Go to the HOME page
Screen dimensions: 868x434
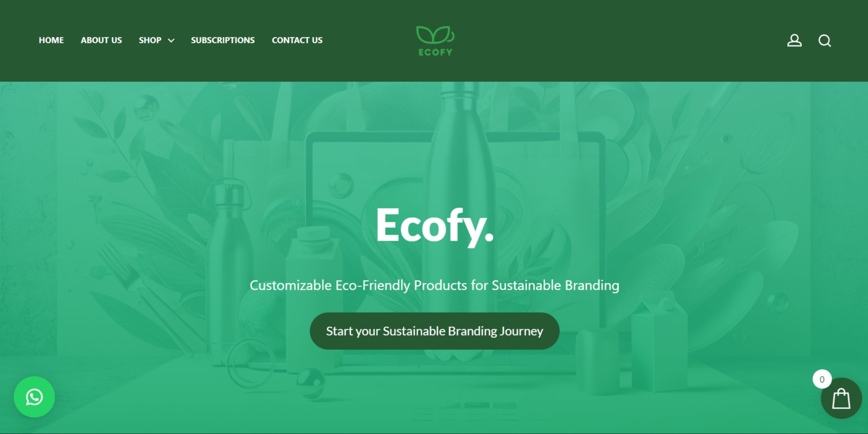[51, 40]
